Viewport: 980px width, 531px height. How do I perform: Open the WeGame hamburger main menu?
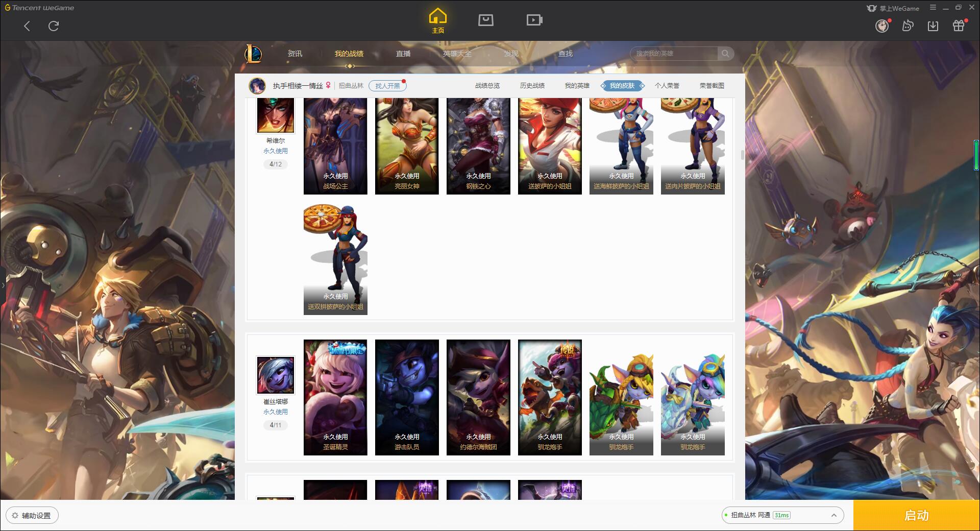tap(933, 8)
